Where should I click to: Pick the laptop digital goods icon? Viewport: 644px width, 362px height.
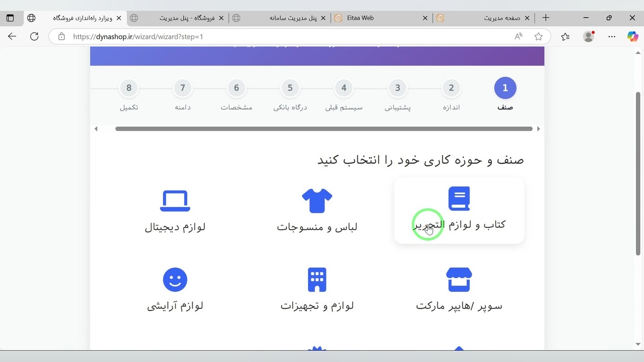tap(175, 201)
